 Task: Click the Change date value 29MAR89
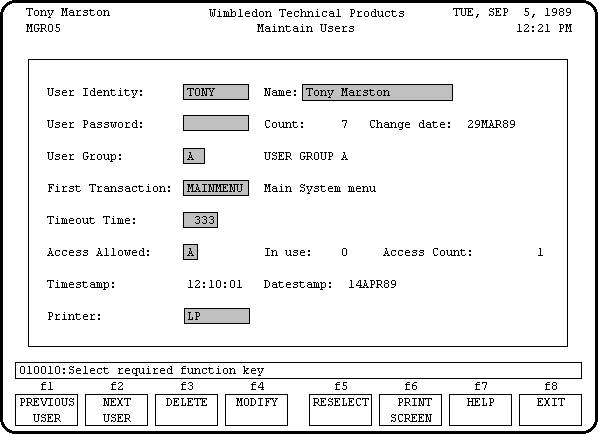coord(491,124)
